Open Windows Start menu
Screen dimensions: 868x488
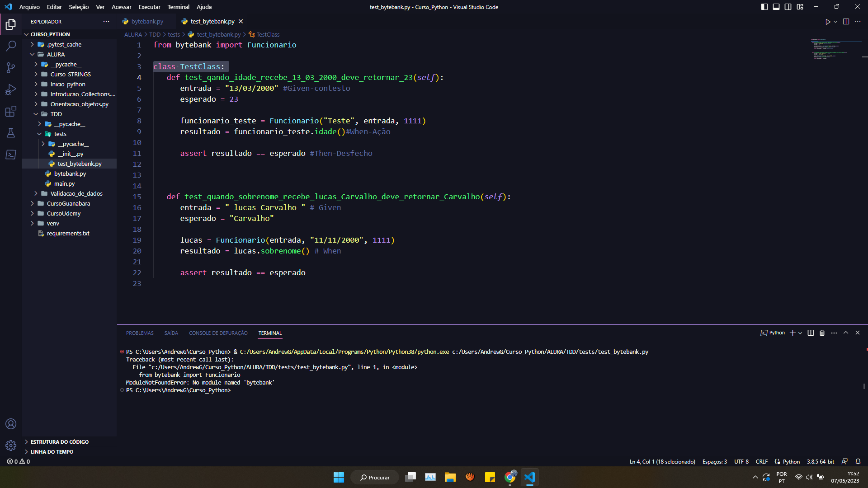tap(339, 477)
